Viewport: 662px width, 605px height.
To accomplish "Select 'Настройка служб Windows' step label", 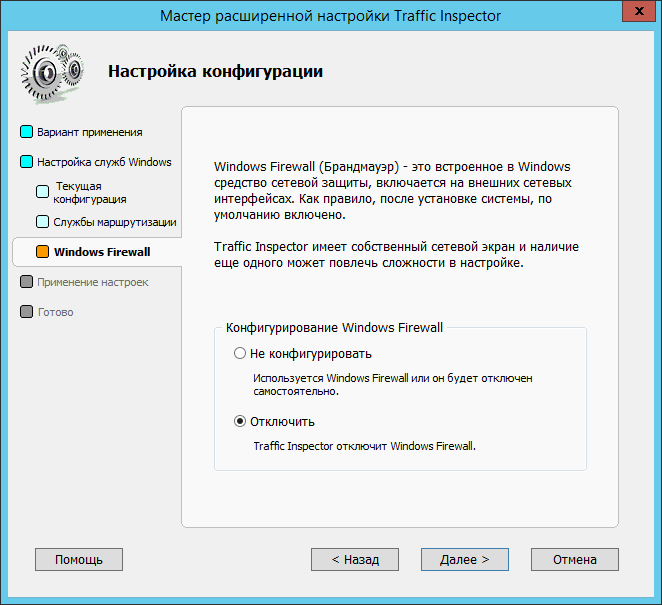I will [x=104, y=162].
